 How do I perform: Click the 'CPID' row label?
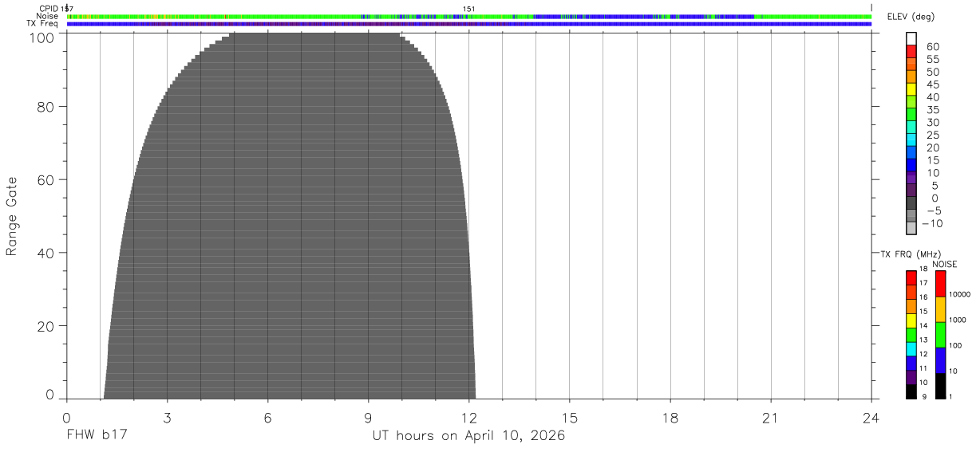click(x=49, y=9)
